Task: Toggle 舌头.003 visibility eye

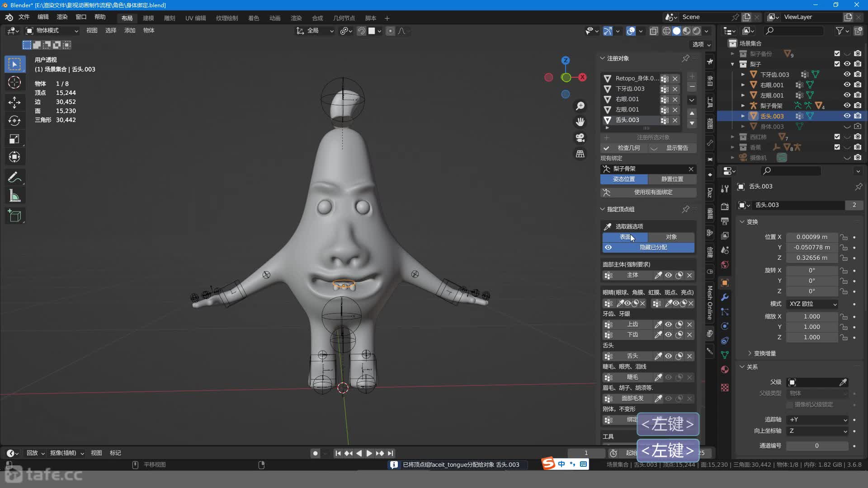Action: (x=847, y=116)
